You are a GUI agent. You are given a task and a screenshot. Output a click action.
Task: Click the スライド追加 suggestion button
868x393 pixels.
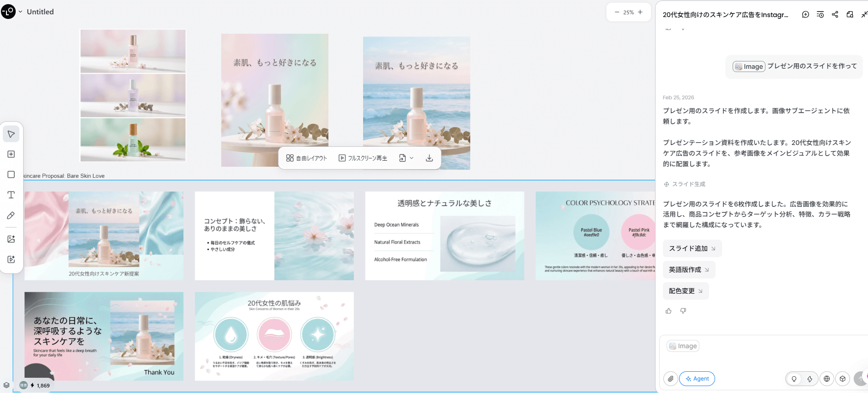point(692,248)
